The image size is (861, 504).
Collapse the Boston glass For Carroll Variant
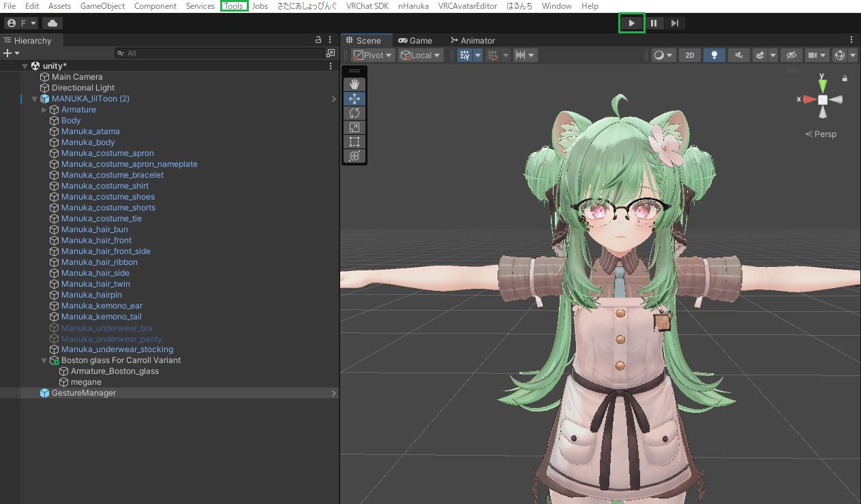coord(44,360)
